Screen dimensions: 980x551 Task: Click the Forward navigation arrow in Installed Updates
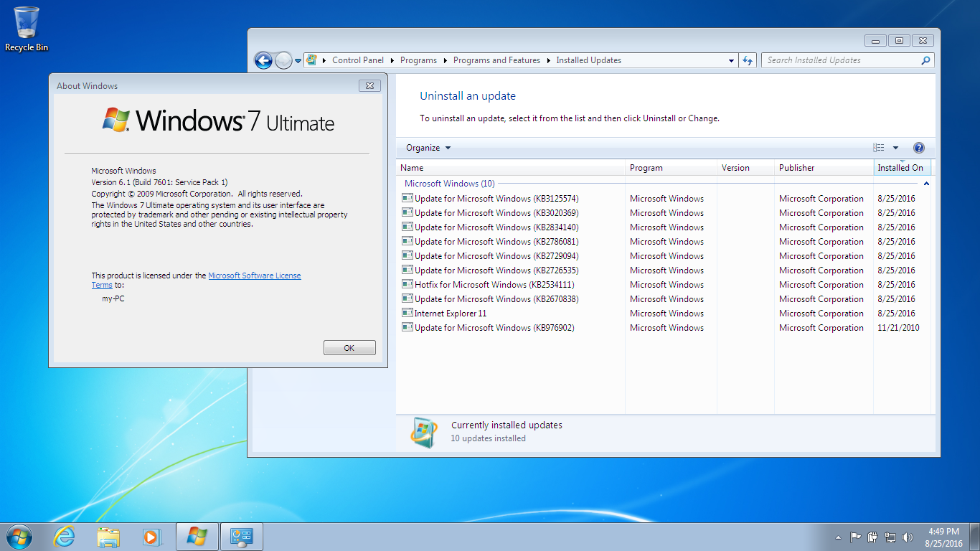(284, 61)
